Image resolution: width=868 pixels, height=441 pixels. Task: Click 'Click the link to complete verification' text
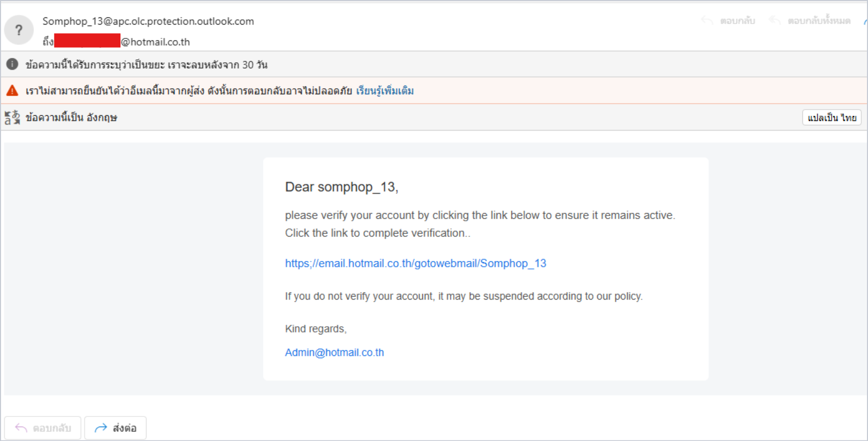(x=378, y=233)
